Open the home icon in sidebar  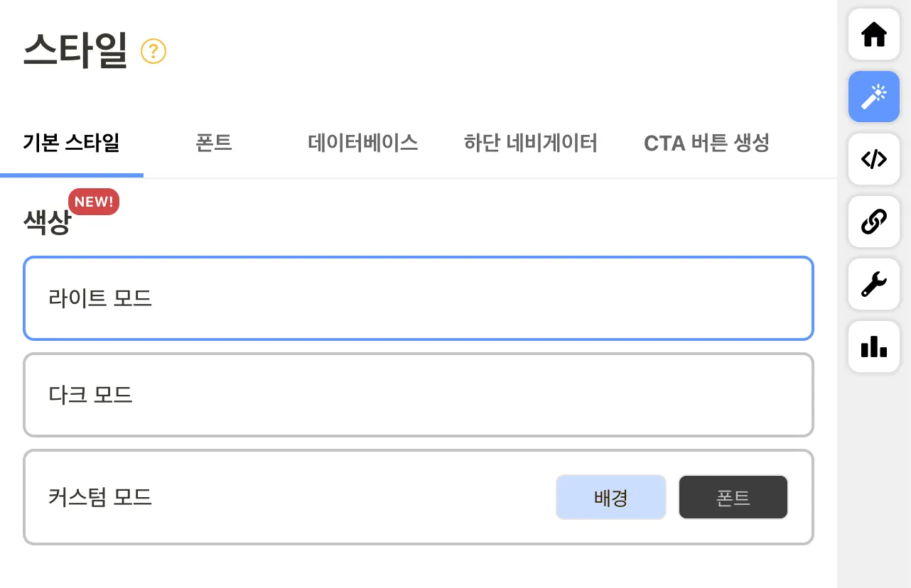click(873, 35)
